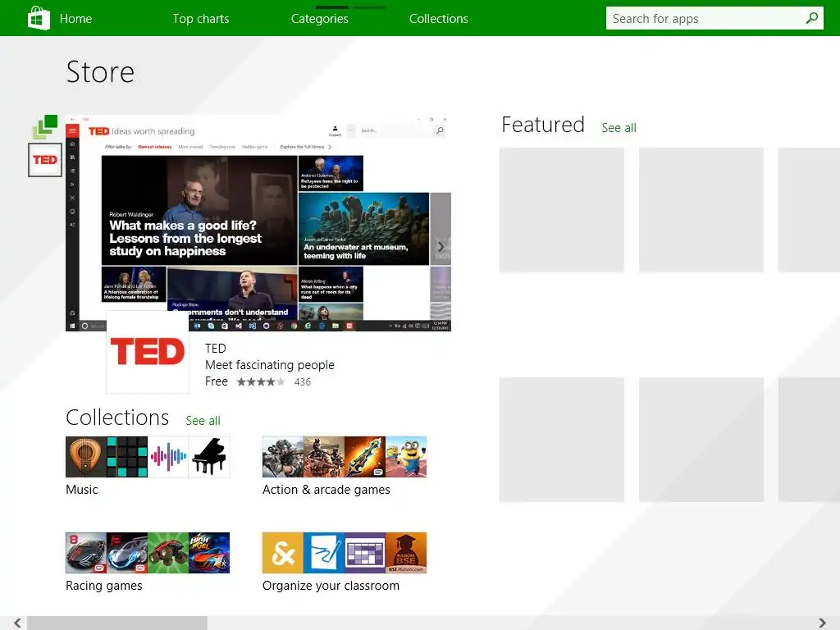The width and height of the screenshot is (840, 630).
Task: Open the Asphalt 8 racing game icon
Action: point(86,553)
